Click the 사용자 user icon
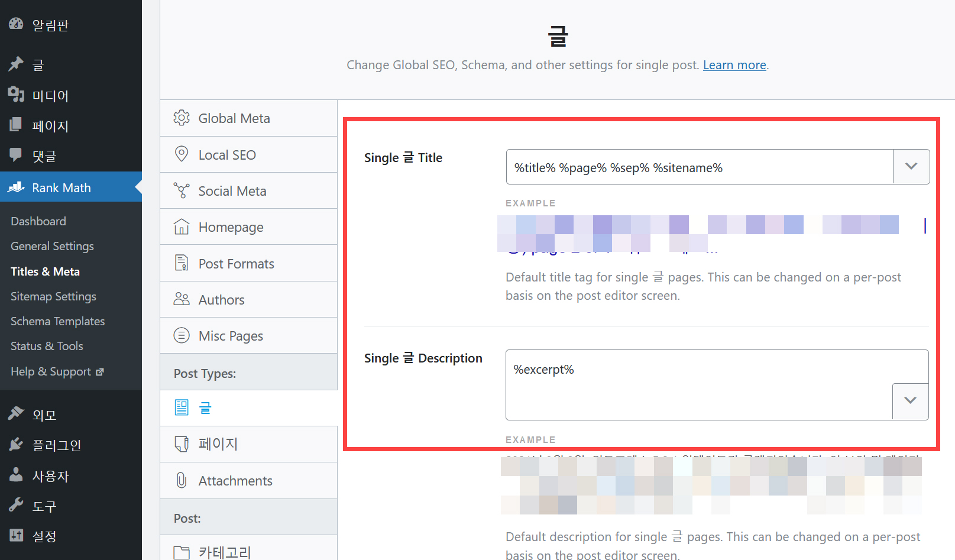Image resolution: width=955 pixels, height=560 pixels. [x=16, y=475]
